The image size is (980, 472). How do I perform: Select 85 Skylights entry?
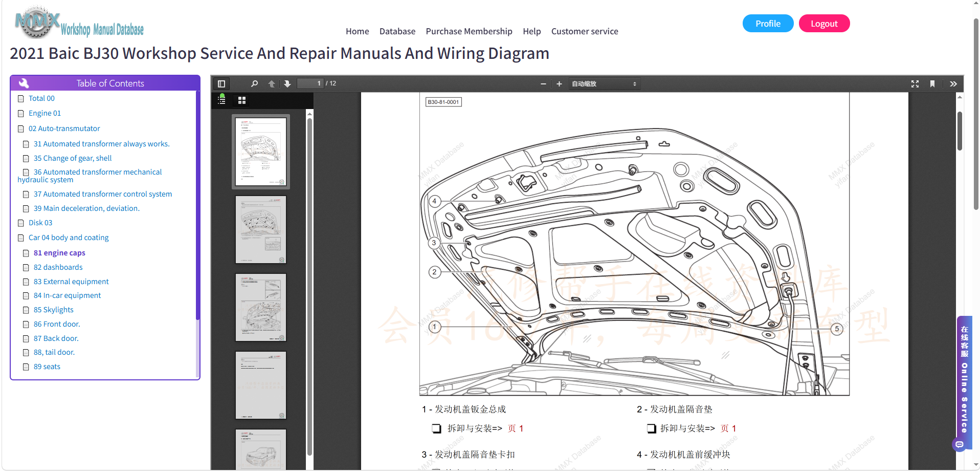tap(54, 310)
